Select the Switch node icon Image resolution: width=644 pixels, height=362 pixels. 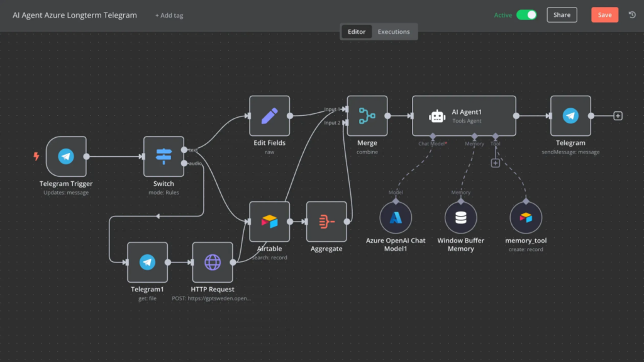click(164, 156)
